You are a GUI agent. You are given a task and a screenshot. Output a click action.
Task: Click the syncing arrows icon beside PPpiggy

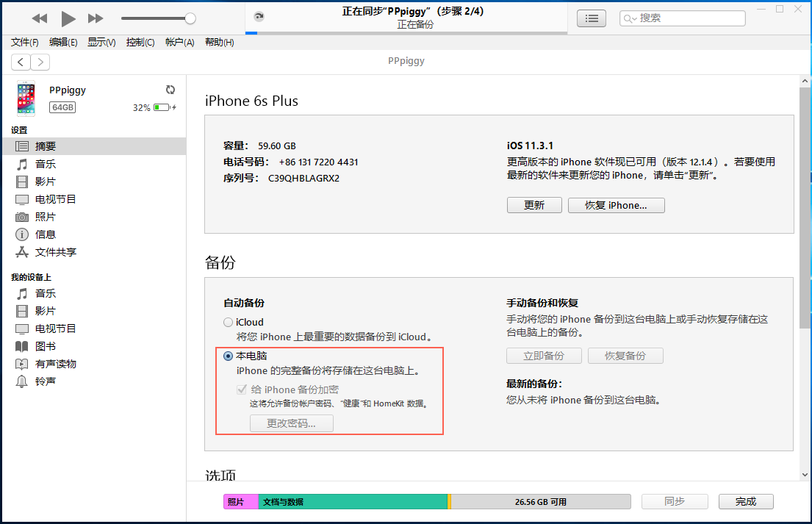(170, 90)
